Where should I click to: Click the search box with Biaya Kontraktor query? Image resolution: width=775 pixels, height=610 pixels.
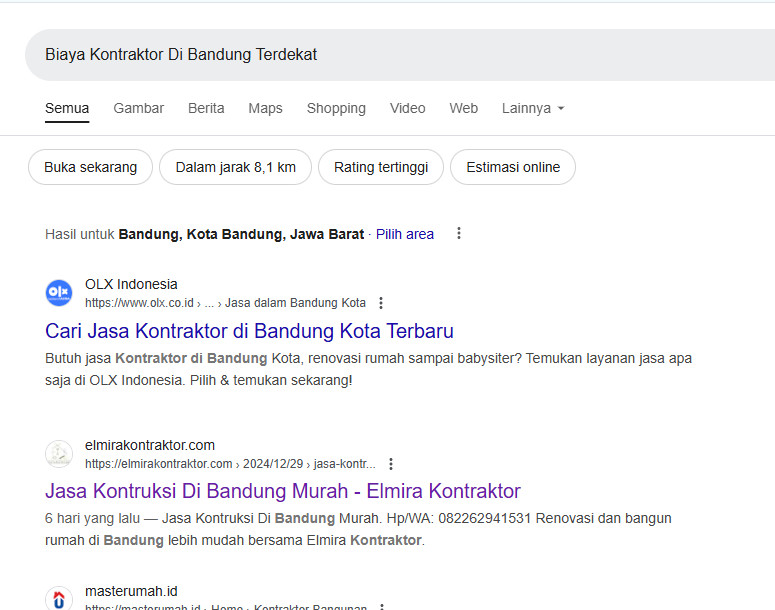[x=400, y=54]
